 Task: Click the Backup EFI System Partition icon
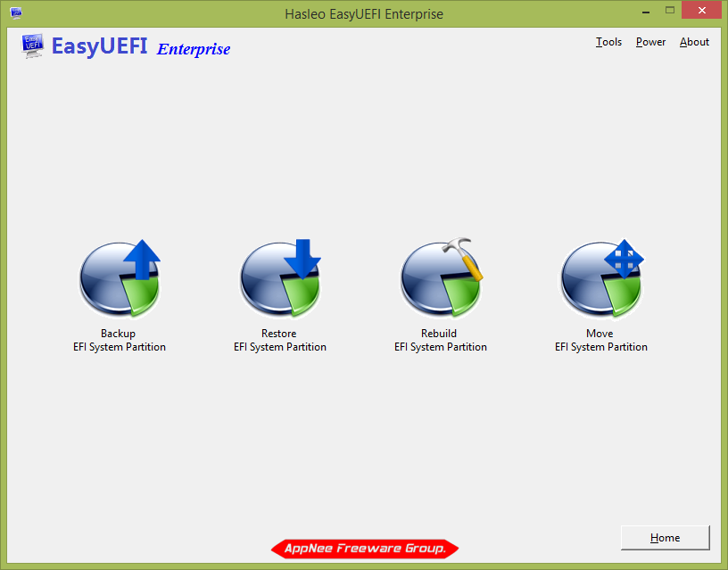[120, 279]
